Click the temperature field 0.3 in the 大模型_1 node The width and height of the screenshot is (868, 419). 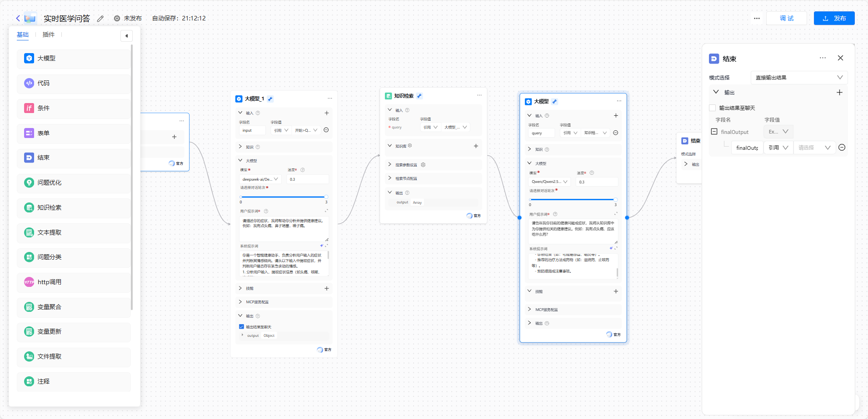point(308,179)
